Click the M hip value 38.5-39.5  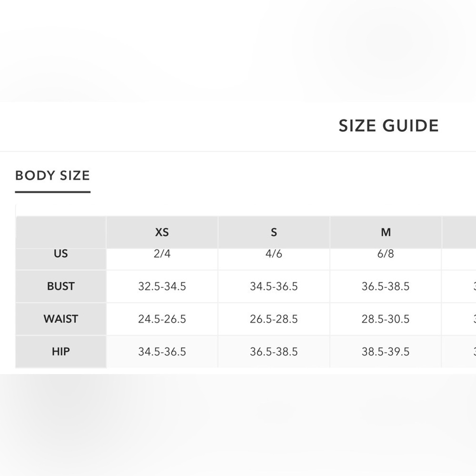pos(386,352)
